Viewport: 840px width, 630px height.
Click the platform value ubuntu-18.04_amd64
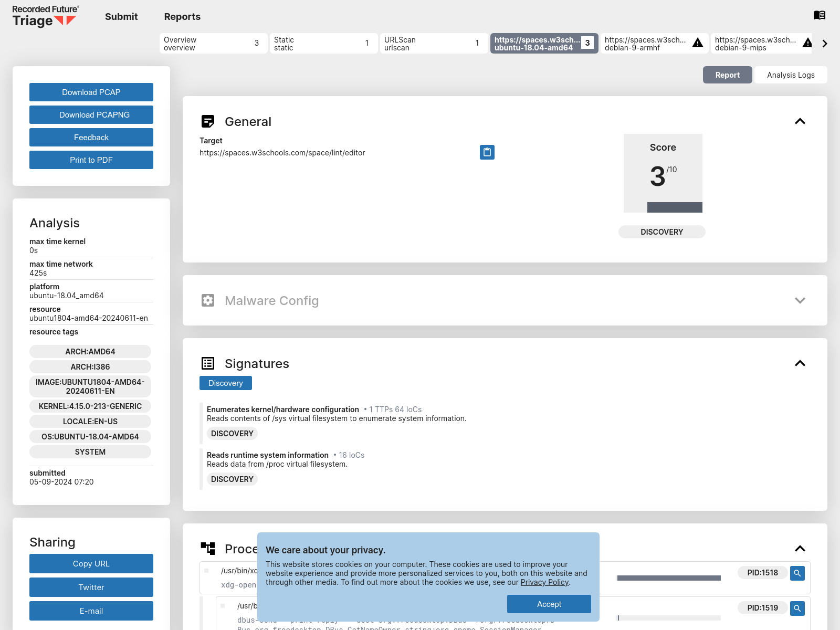[x=67, y=296]
